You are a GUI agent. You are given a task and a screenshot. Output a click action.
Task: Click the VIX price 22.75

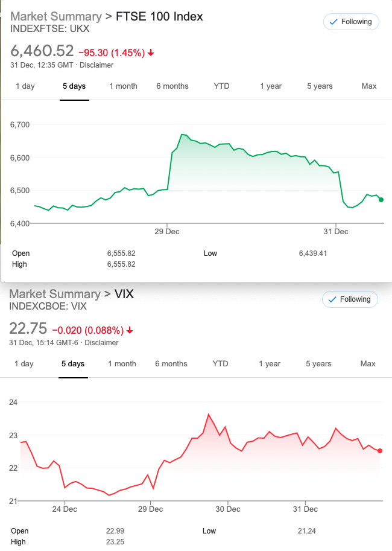point(28,328)
